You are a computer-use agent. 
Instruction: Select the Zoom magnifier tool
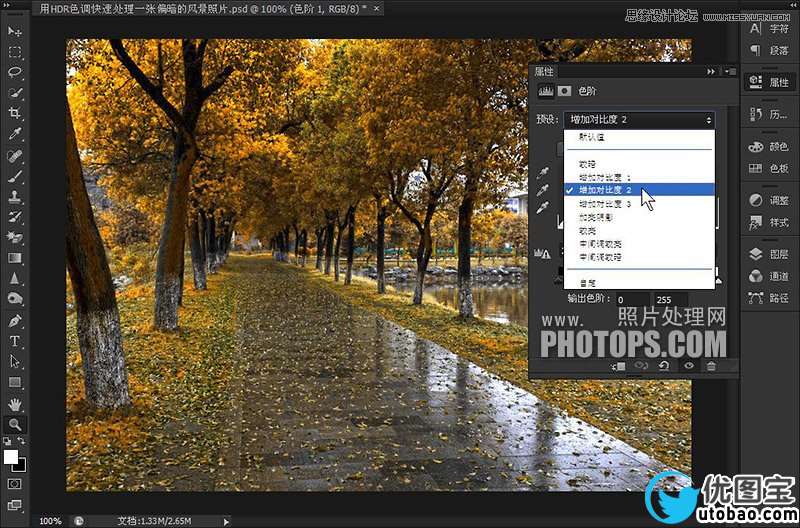click(15, 424)
